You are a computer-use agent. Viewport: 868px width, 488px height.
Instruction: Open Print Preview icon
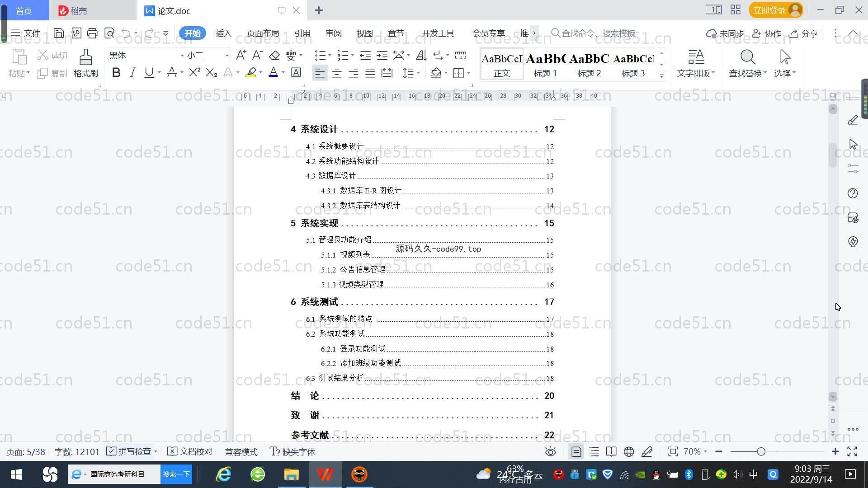pyautogui.click(x=109, y=33)
